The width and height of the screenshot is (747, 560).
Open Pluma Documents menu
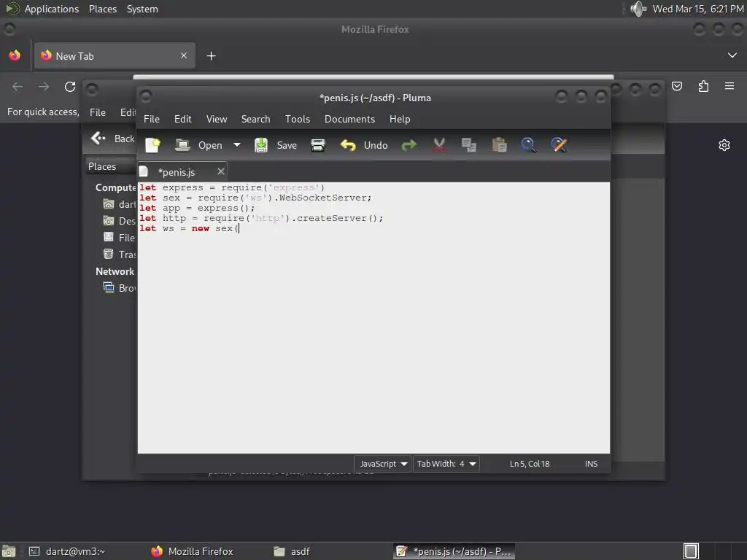349,119
